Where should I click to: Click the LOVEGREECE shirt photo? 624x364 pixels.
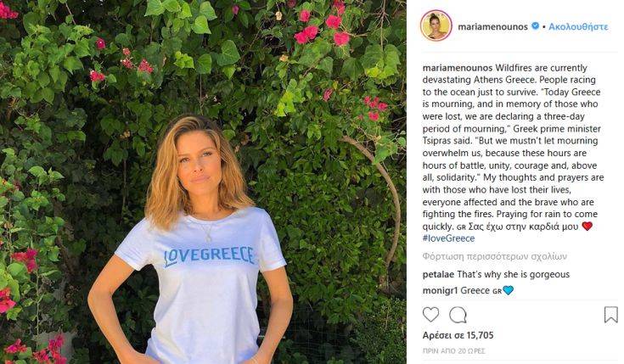pos(203,182)
